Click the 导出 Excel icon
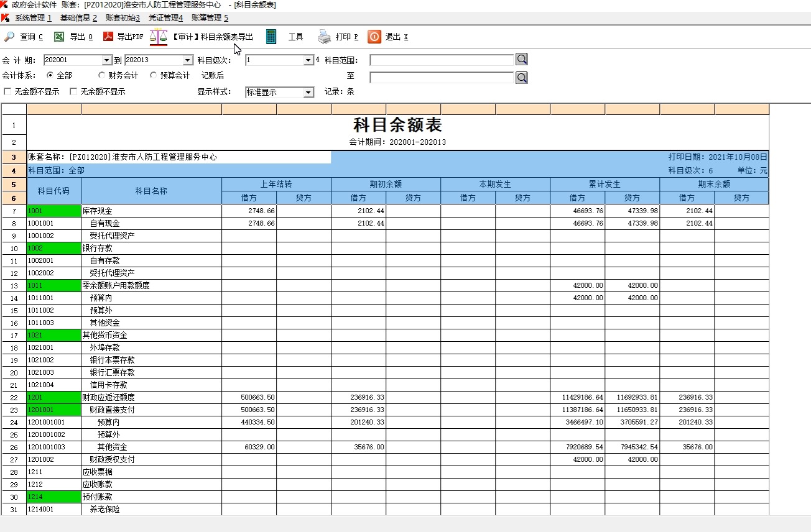Viewport: 811px width, 532px height. (59, 37)
